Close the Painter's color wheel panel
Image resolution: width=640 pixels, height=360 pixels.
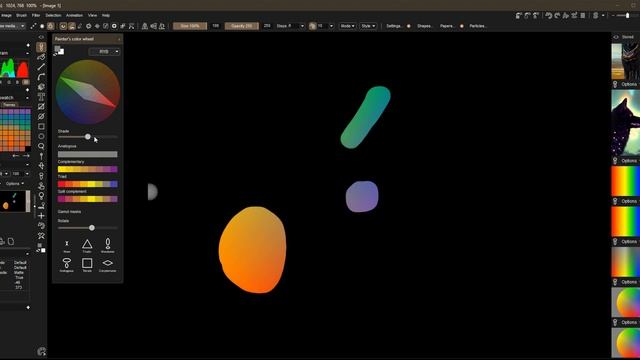[119, 39]
